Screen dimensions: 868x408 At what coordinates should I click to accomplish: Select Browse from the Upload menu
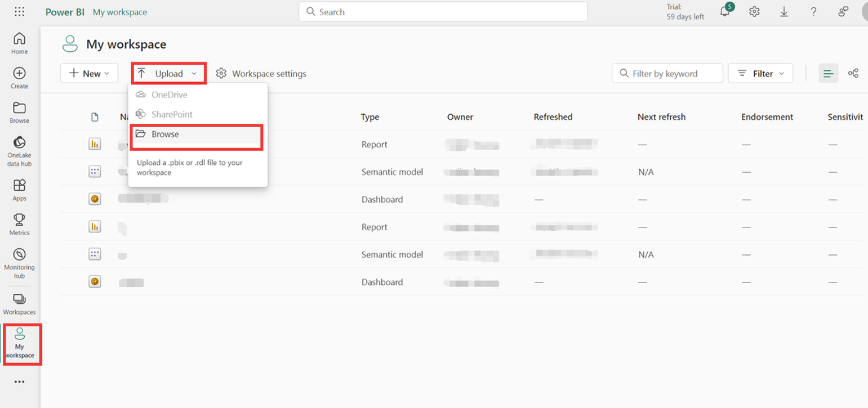[165, 134]
